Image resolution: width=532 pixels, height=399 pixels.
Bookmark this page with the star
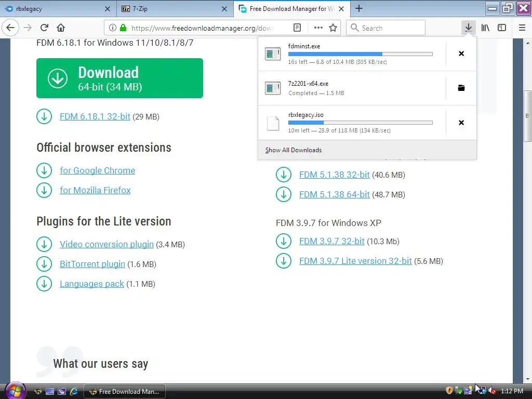point(333,28)
